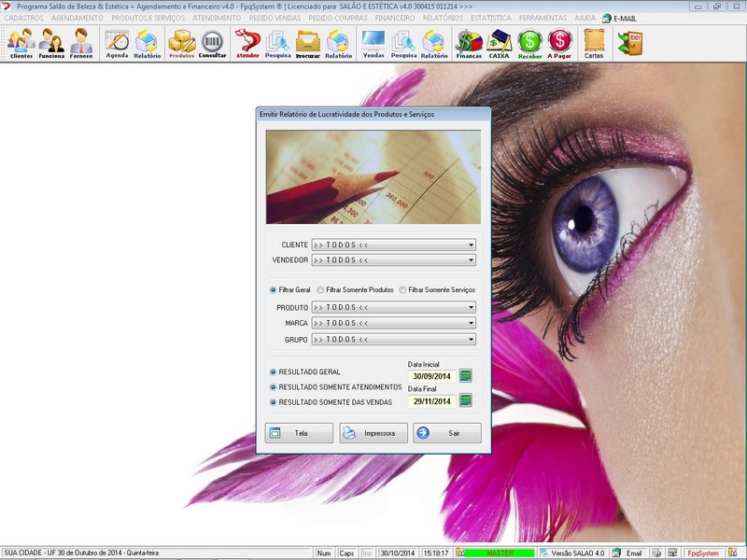Select RESULTADO SOMENTE DAS VENDAS option
The width and height of the screenshot is (747, 560).
273,402
